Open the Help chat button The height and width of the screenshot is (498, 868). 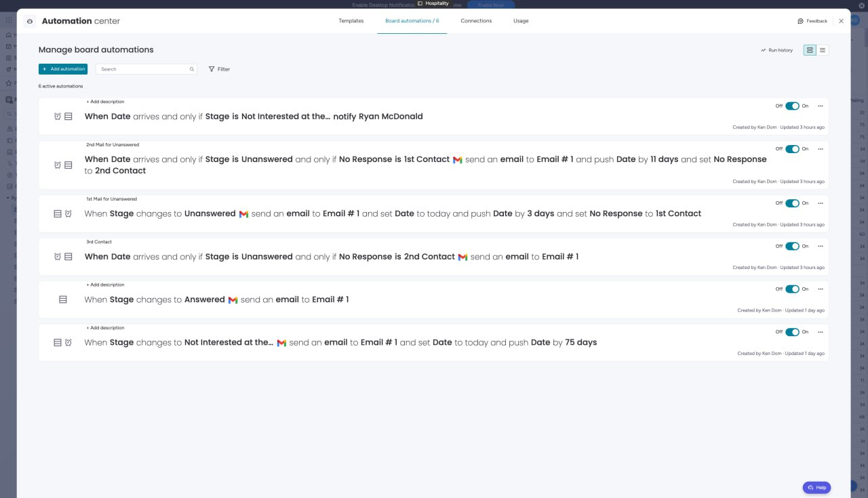816,487
